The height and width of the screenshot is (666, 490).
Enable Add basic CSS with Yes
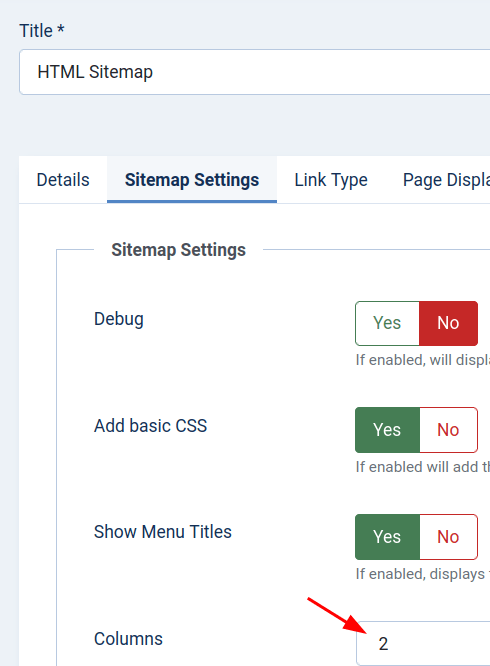tap(387, 430)
